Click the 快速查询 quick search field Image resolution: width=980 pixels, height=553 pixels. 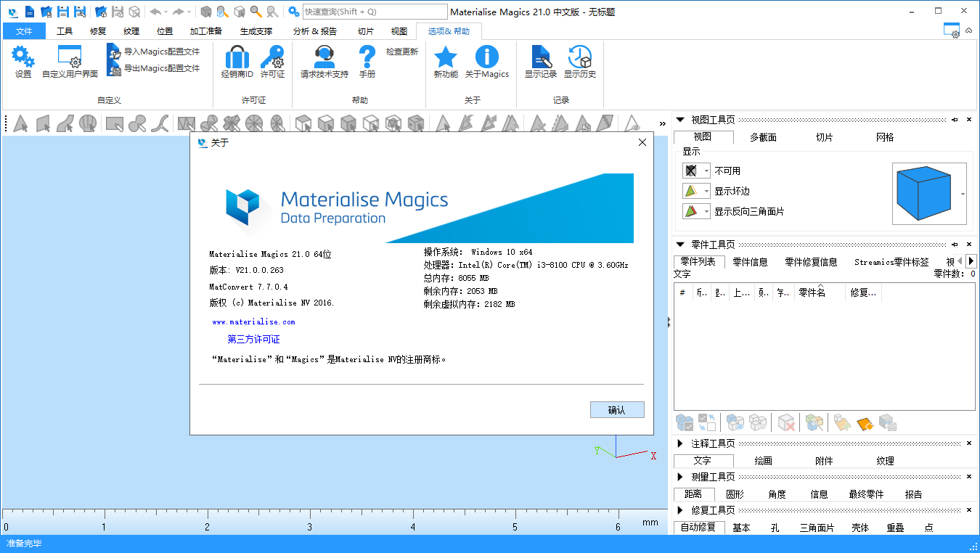click(374, 12)
